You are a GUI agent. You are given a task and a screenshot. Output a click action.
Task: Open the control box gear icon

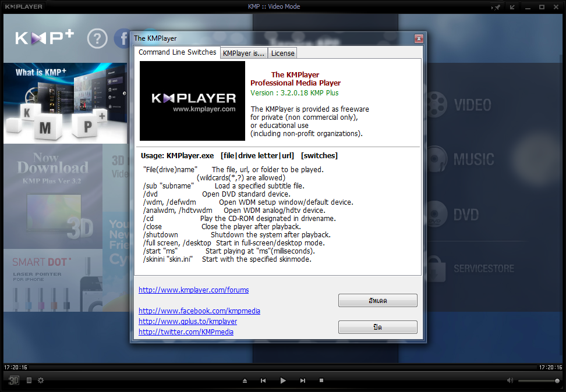pyautogui.click(x=41, y=380)
